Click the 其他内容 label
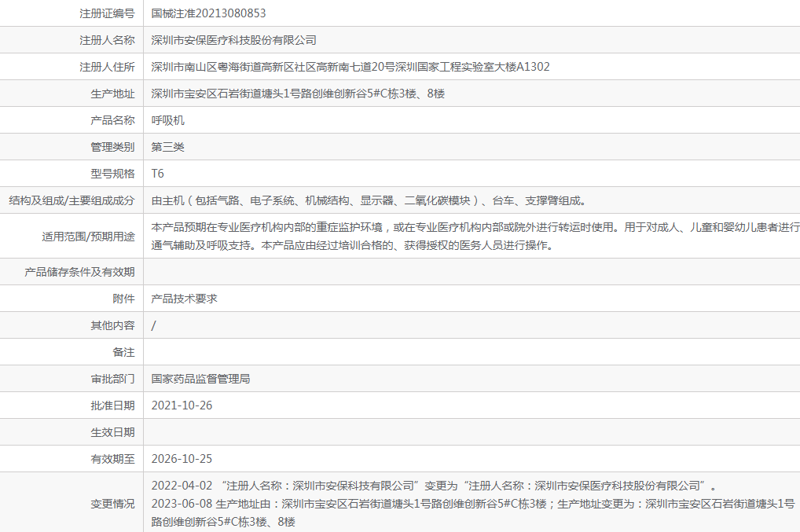Screen dimensions: 800x532 [x=112, y=325]
